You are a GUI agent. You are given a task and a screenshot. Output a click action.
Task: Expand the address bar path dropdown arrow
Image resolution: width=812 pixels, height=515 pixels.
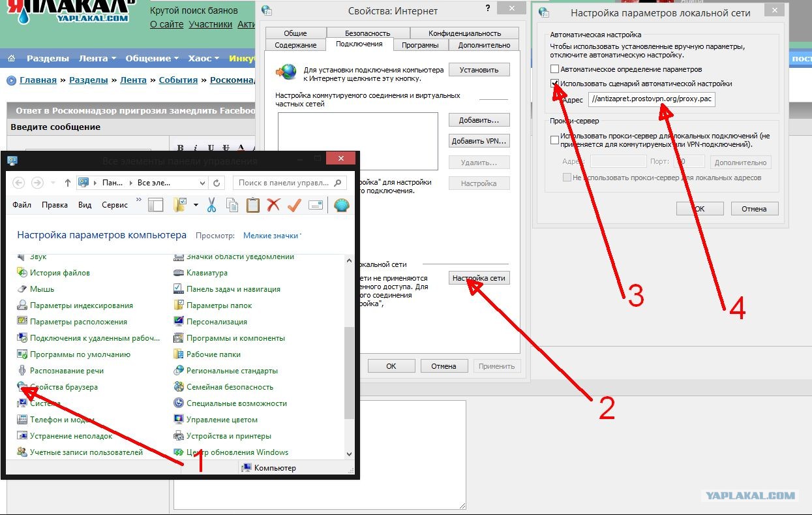pyautogui.click(x=202, y=183)
